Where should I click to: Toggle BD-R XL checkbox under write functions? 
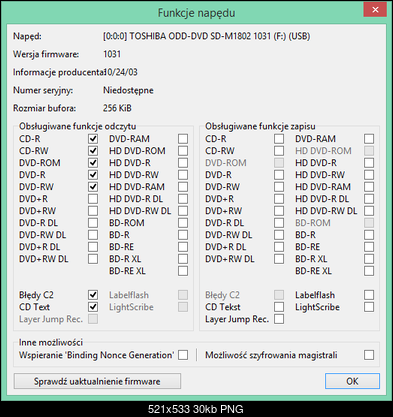pos(369,259)
